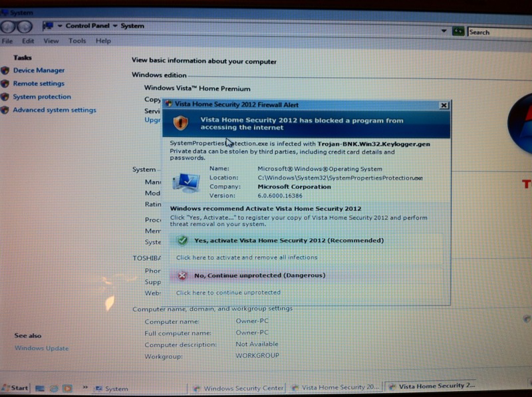Switch to System taskbar button
The image size is (532, 397).
click(x=139, y=388)
